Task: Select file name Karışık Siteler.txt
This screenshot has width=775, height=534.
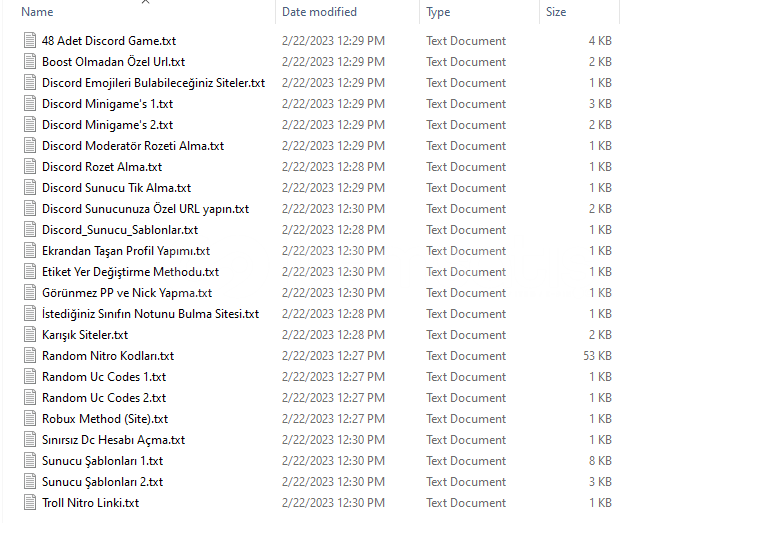Action: pos(85,335)
